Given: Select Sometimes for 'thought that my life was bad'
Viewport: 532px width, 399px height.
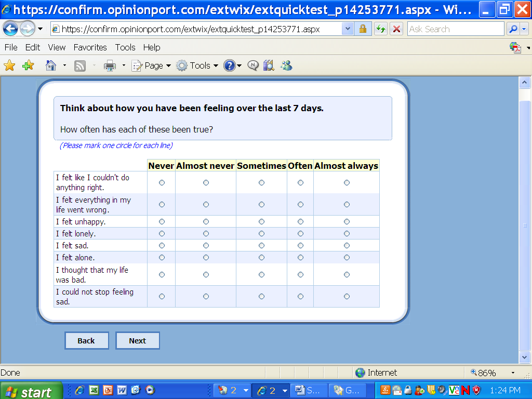Looking at the screenshot, I should pos(261,274).
